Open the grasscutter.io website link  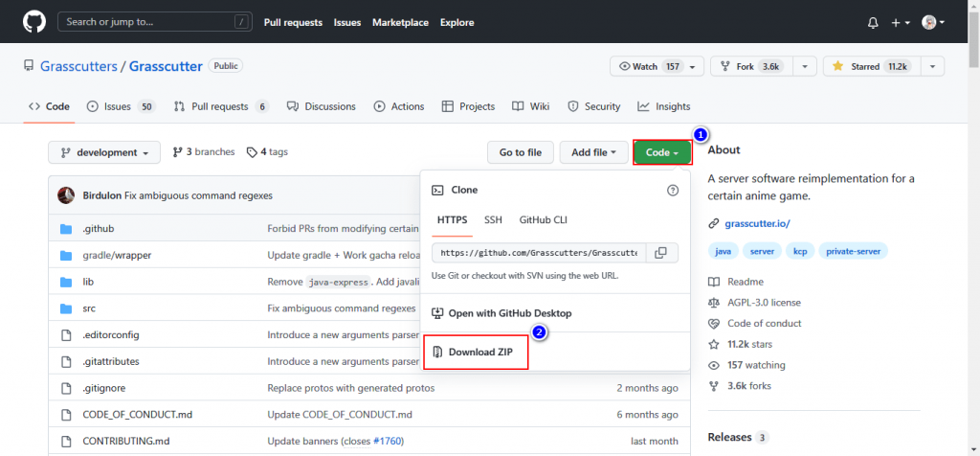tap(756, 223)
